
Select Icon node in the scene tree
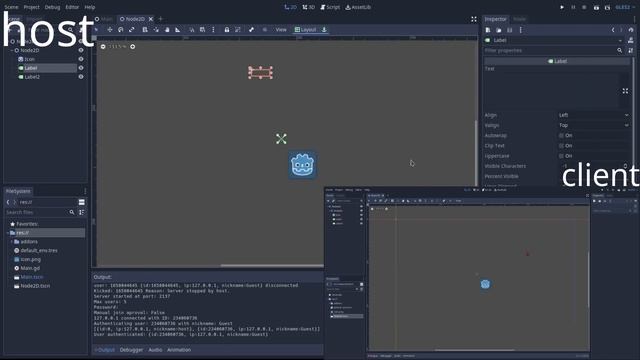click(x=30, y=59)
